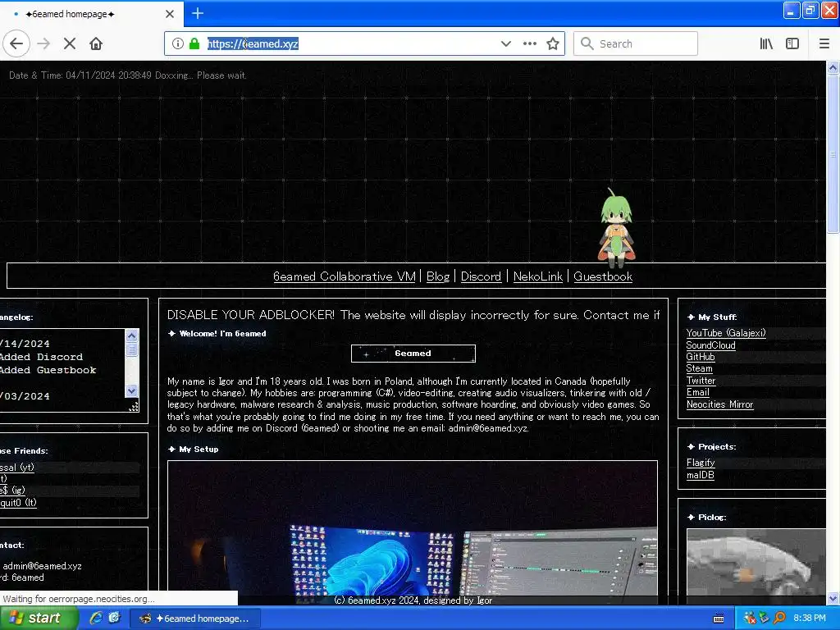Click the 8:38 PM taskbar clock
Viewport: 840px width, 630px height.
click(810, 619)
